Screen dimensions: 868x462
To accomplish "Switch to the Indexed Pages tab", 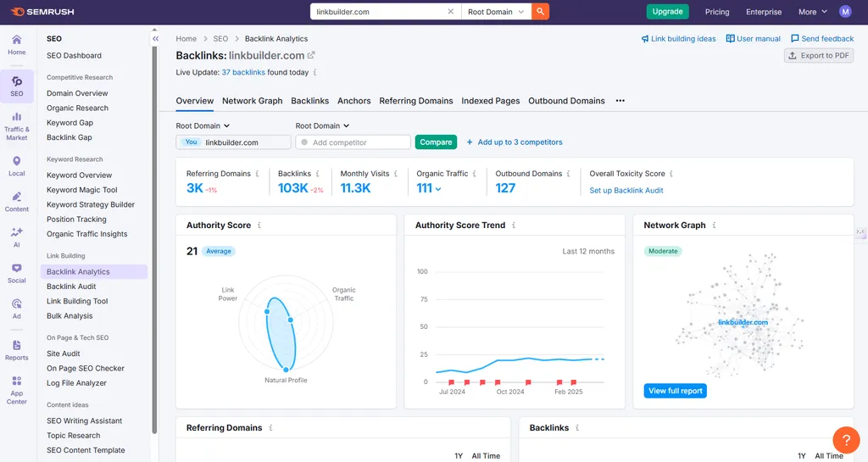I will pos(491,101).
